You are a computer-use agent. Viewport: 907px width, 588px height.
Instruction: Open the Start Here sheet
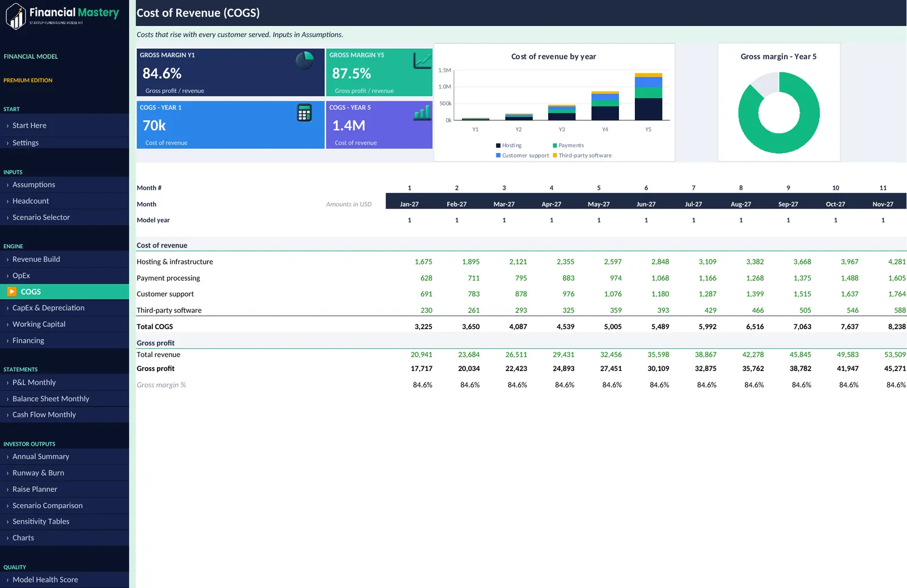point(65,126)
